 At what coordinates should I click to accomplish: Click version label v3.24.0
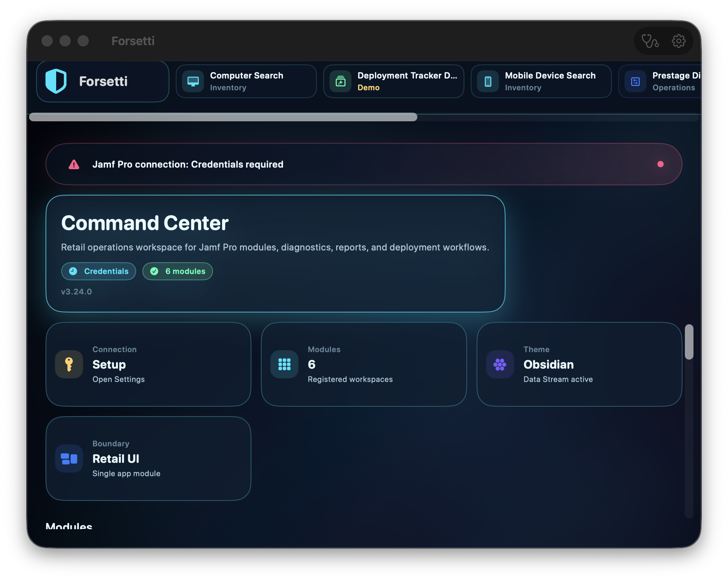click(x=76, y=292)
